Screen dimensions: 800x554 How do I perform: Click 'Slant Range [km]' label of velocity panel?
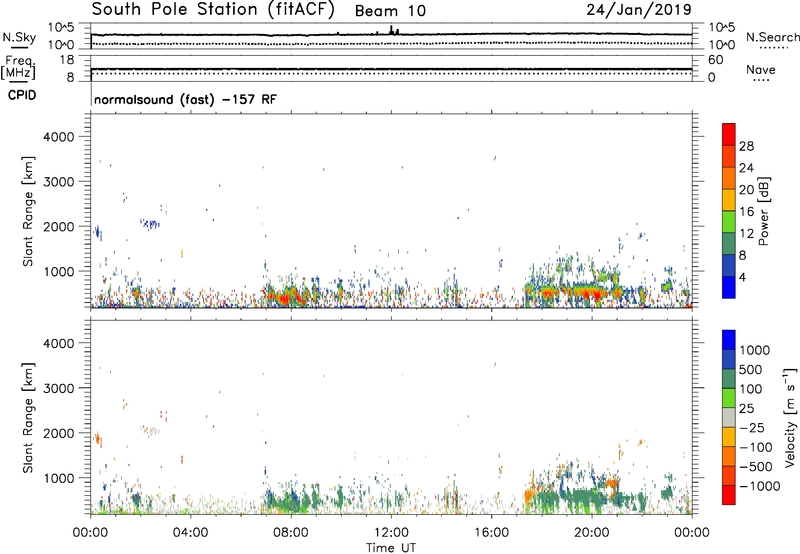tap(28, 417)
